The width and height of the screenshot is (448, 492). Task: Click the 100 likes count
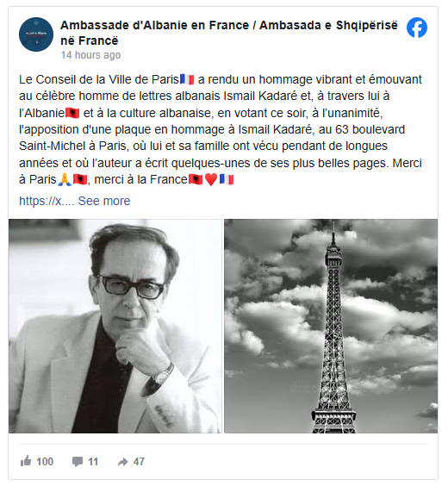[x=45, y=462]
